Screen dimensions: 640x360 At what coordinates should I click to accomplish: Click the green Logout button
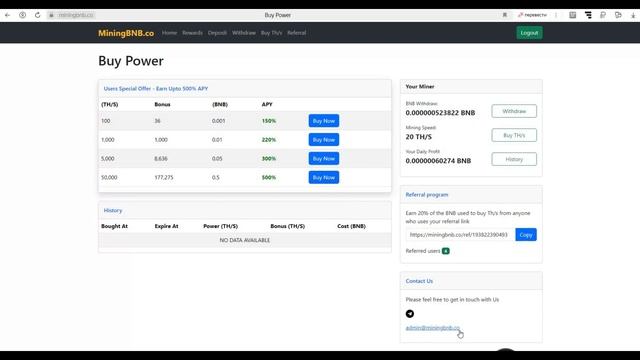(529, 33)
